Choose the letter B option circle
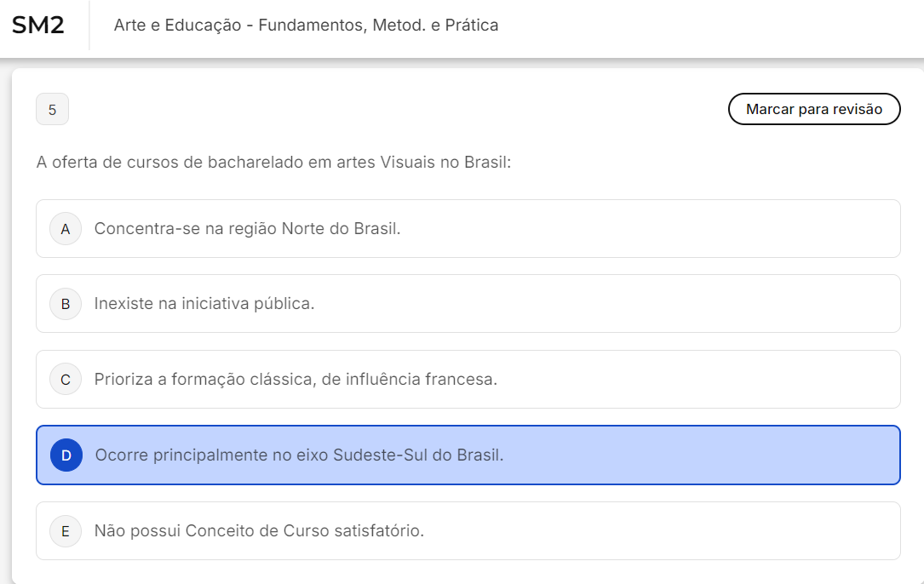The height and width of the screenshot is (584, 924). click(x=66, y=303)
